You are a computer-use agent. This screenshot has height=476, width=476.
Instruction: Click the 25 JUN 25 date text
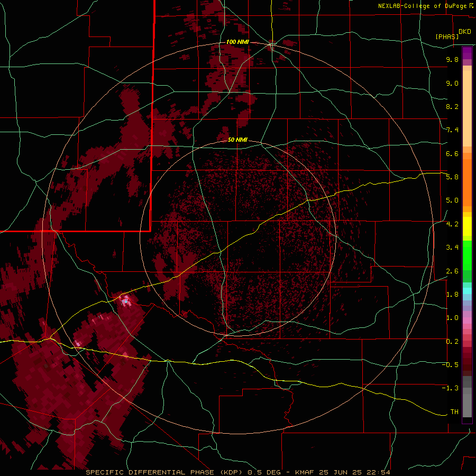coord(340,472)
